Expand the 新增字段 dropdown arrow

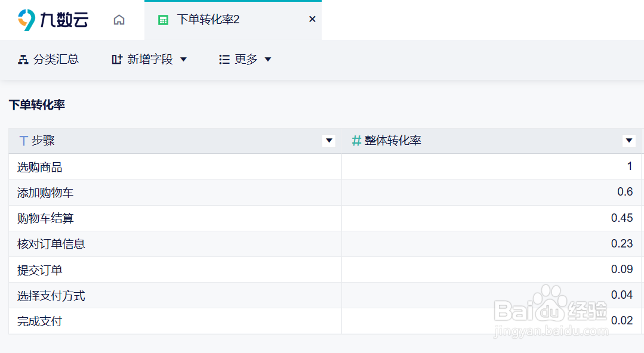point(184,59)
